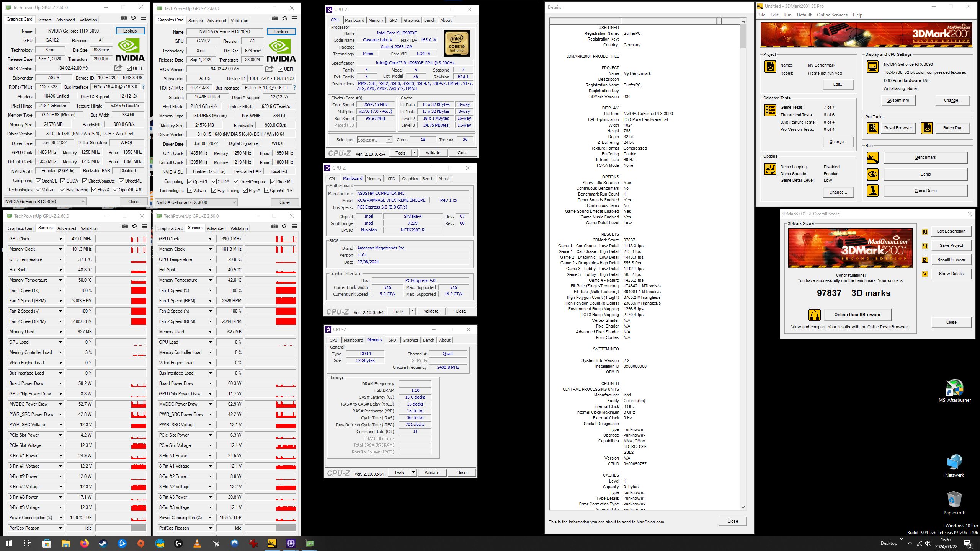This screenshot has height=551, width=980.
Task: Open the Help menu in 3DMark2001 SE Pro
Action: pyautogui.click(x=857, y=15)
